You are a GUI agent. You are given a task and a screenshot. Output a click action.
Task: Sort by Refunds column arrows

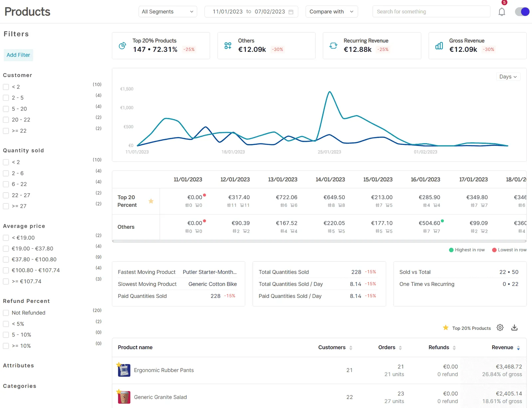pos(454,347)
